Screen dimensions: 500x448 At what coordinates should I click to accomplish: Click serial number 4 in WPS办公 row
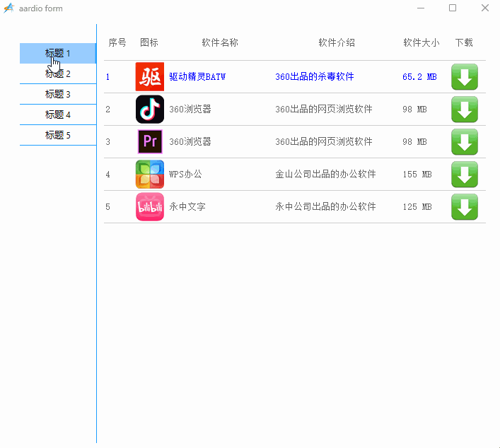coord(107,175)
